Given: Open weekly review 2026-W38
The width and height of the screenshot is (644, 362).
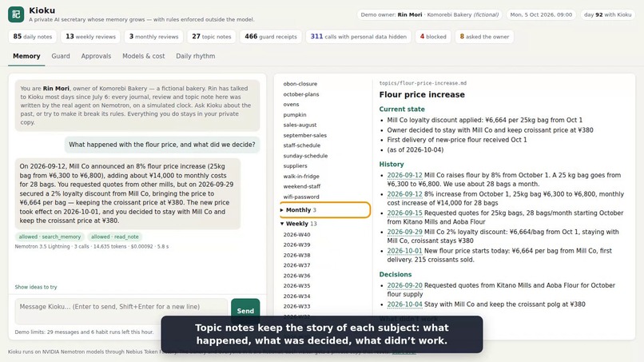Looking at the screenshot, I should (296, 255).
